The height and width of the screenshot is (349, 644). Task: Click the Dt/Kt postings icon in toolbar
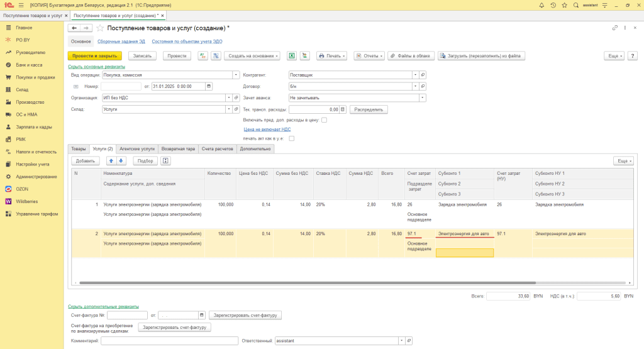203,55
